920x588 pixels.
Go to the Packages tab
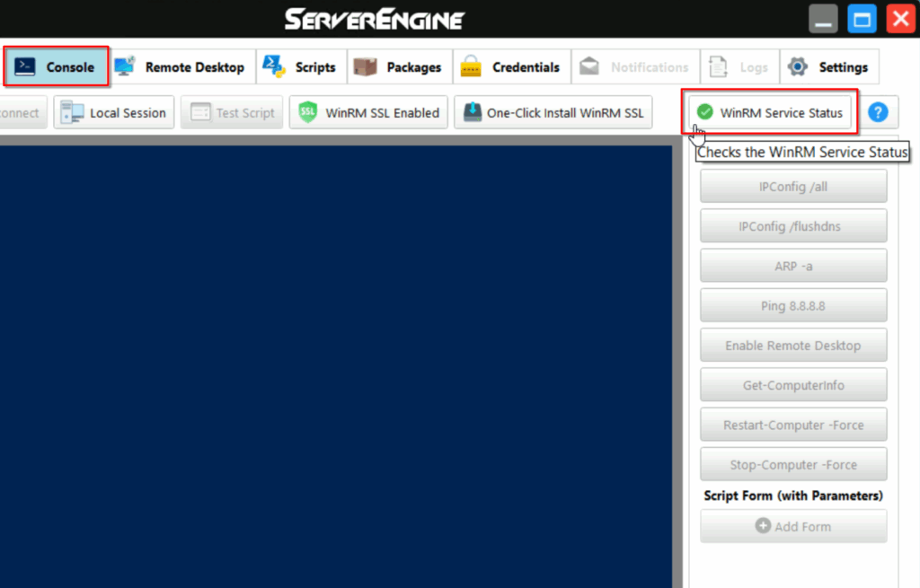coord(400,66)
